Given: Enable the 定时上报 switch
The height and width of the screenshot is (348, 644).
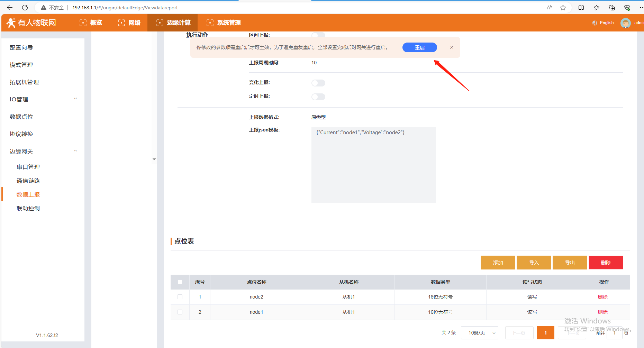Looking at the screenshot, I should pyautogui.click(x=318, y=97).
